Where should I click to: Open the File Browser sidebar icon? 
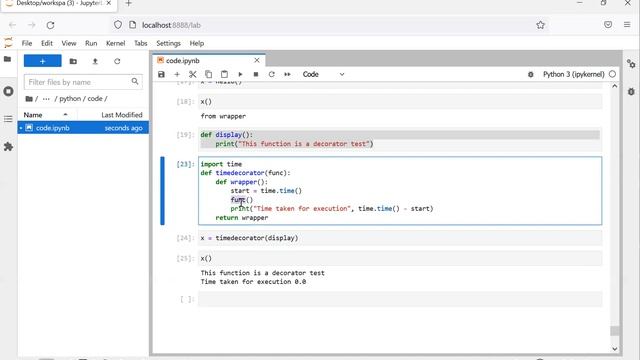[x=7, y=60]
